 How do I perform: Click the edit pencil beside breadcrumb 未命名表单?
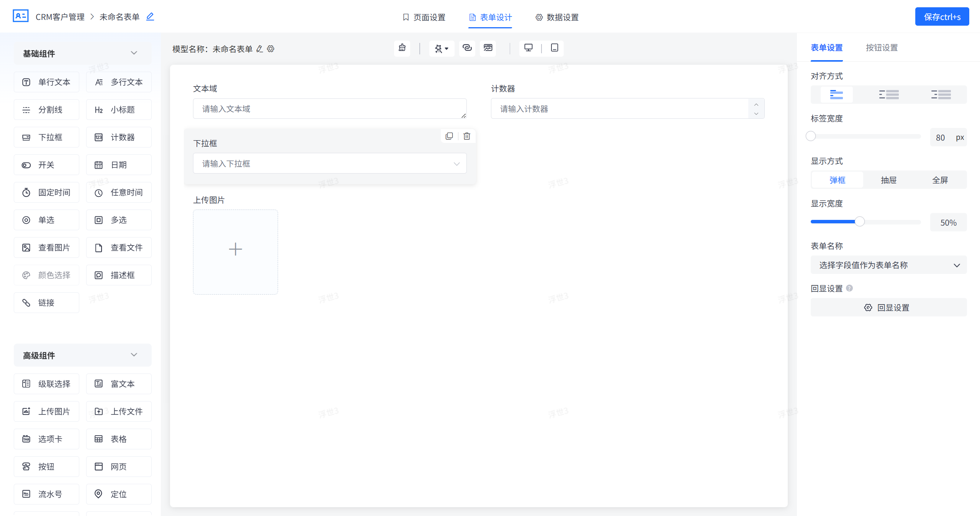(x=150, y=16)
